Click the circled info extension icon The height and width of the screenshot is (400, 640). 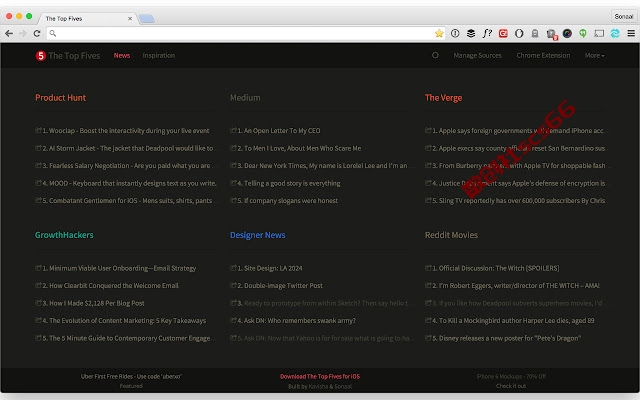click(455, 33)
